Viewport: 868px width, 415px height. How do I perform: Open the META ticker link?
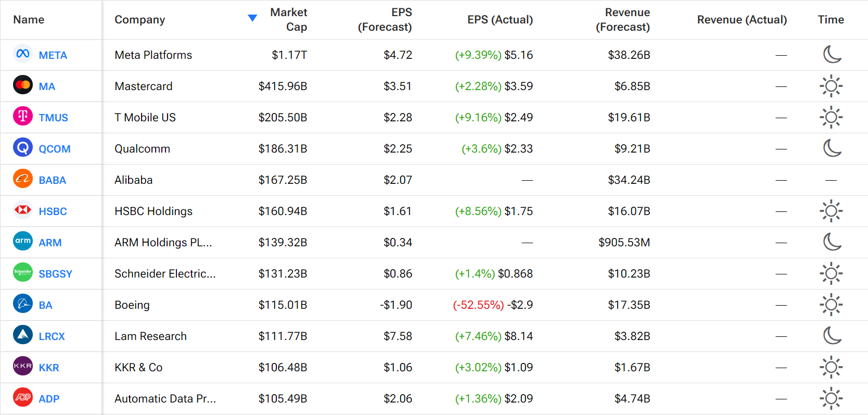[53, 55]
